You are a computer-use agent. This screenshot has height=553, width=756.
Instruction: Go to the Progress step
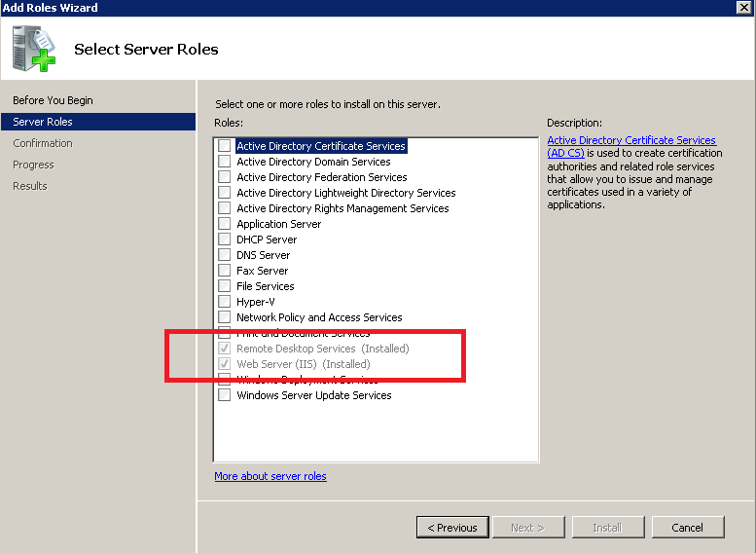33,165
